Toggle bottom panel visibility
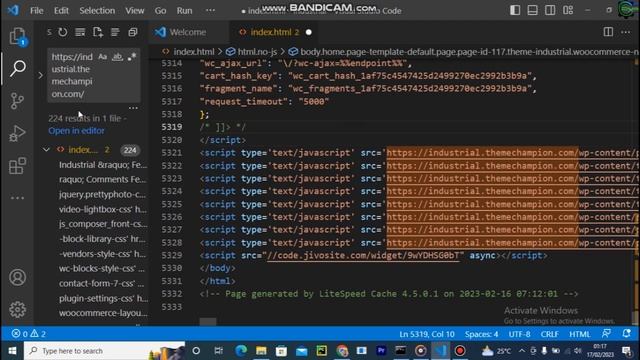Screen dimensions: 640x360 click(x=532, y=10)
